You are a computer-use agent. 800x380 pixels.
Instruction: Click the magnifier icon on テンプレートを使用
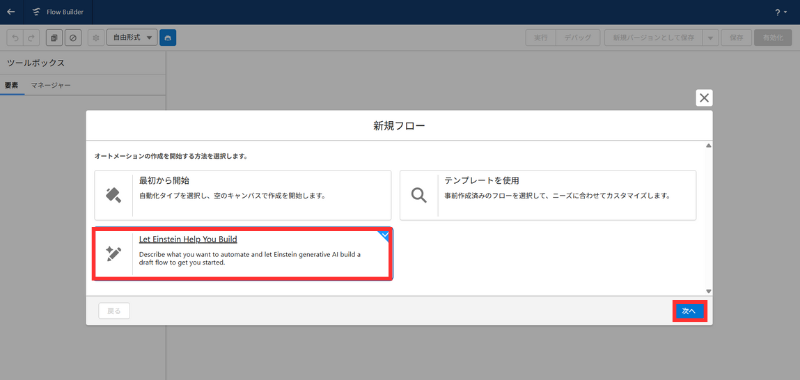click(419, 195)
